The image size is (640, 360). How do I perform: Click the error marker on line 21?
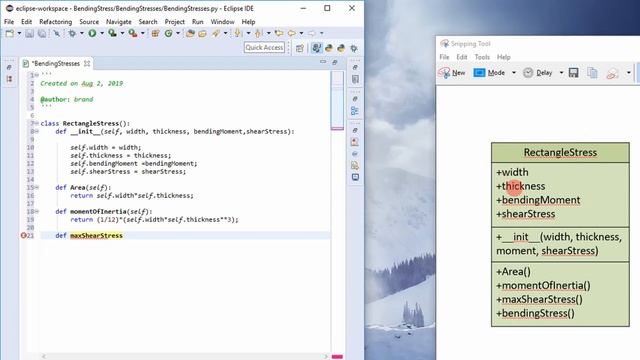click(23, 236)
